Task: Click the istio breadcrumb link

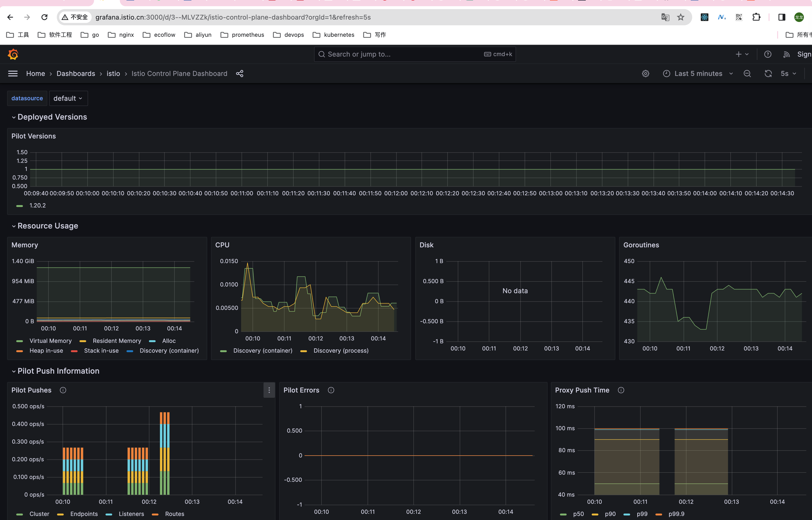Action: click(113, 74)
